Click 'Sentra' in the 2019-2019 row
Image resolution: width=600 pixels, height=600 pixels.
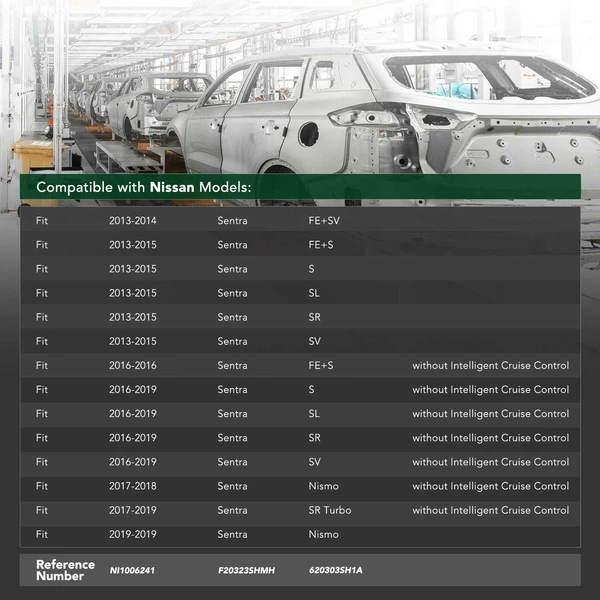(x=232, y=534)
